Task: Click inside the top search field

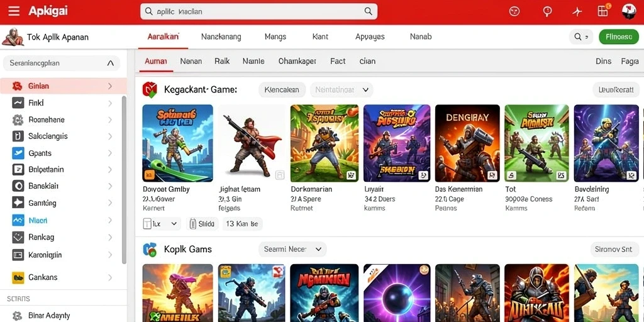Action: click(x=258, y=11)
